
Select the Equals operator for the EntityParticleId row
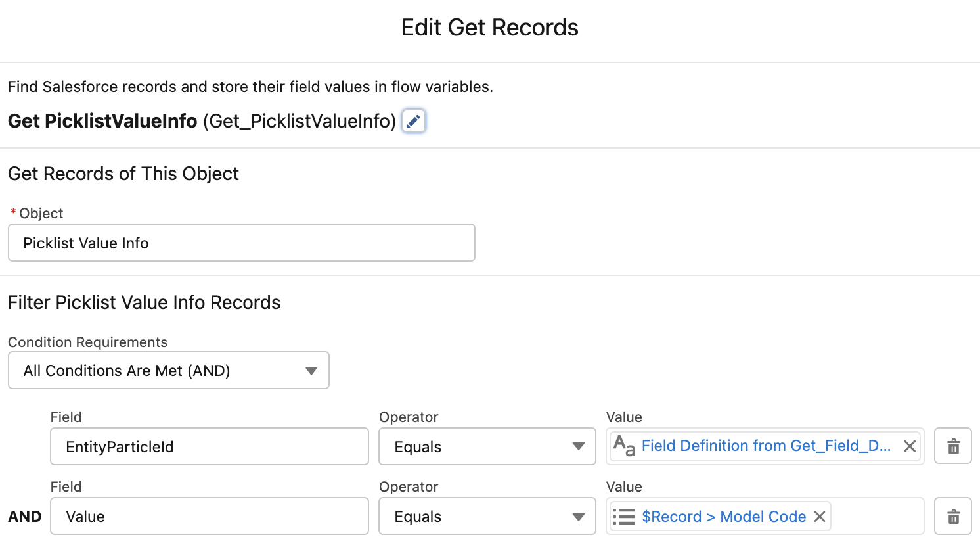tap(487, 446)
